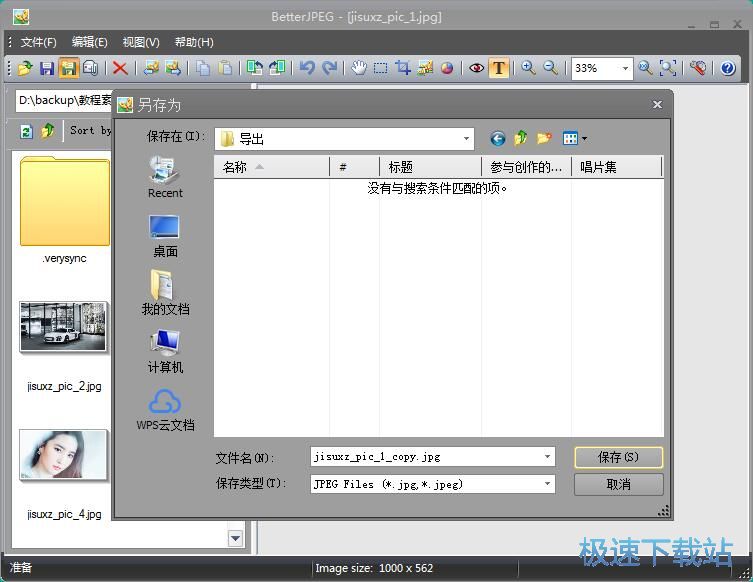Rotate the image right

tap(277, 68)
